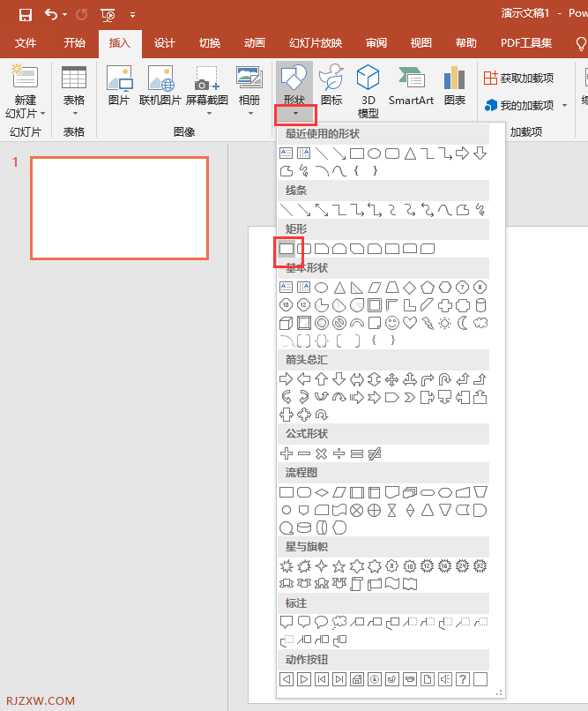Select the Division sign under 公式形状
This screenshot has height=711, width=588.
click(339, 453)
